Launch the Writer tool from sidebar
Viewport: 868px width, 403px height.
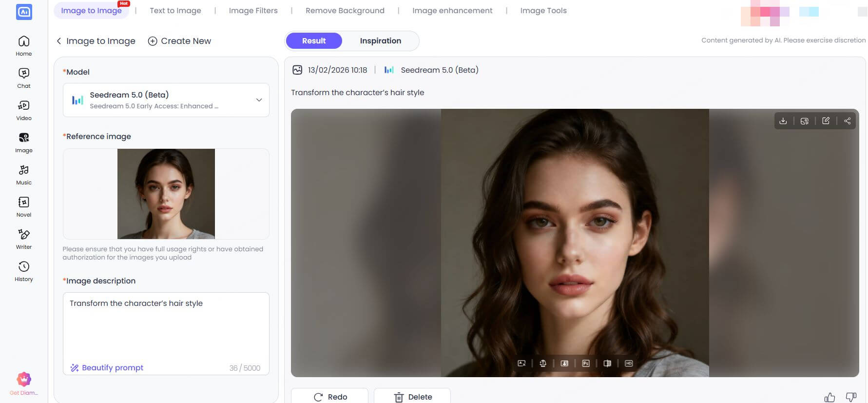point(23,239)
